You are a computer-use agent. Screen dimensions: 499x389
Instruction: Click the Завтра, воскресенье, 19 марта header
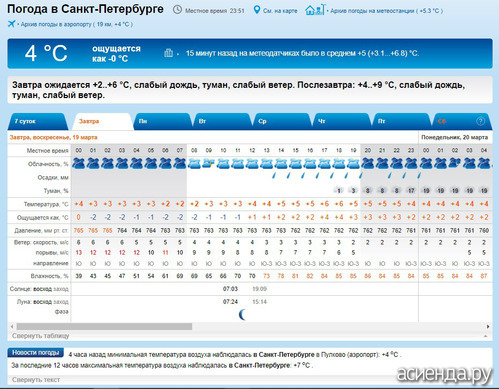53,137
